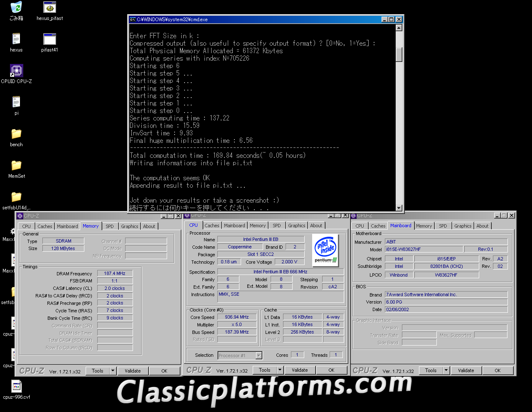532x412 pixels.
Task: Click OK in Mainboard window
Action: click(x=498, y=370)
